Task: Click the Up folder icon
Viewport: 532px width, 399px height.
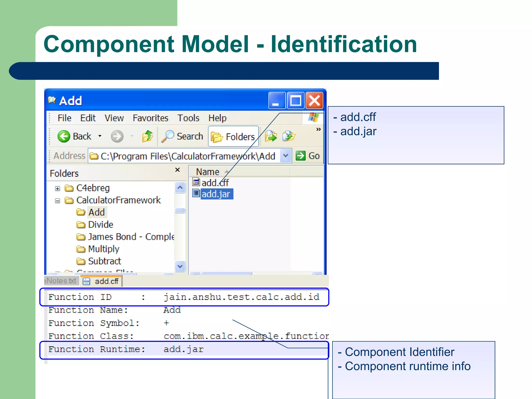Action: [x=148, y=136]
